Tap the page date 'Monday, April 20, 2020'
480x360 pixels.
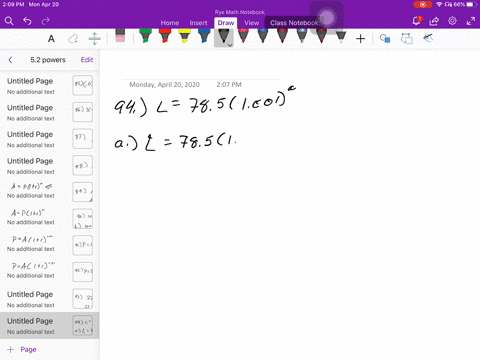(164, 85)
